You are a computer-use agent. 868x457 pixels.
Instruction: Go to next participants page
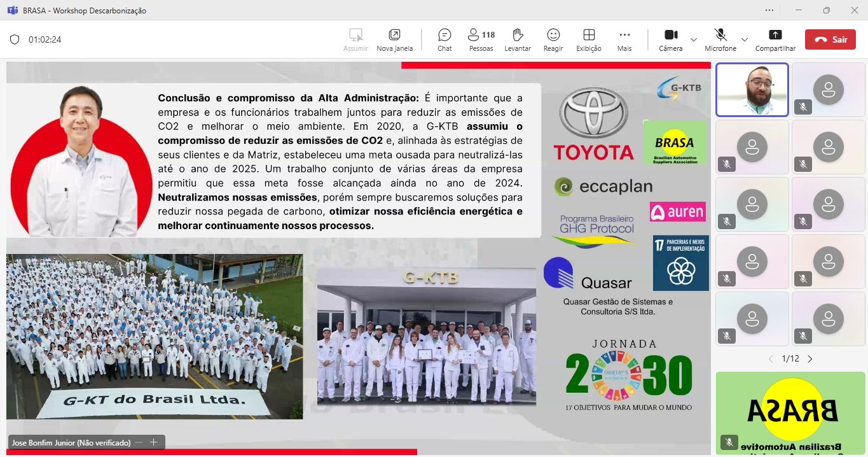pyautogui.click(x=809, y=359)
